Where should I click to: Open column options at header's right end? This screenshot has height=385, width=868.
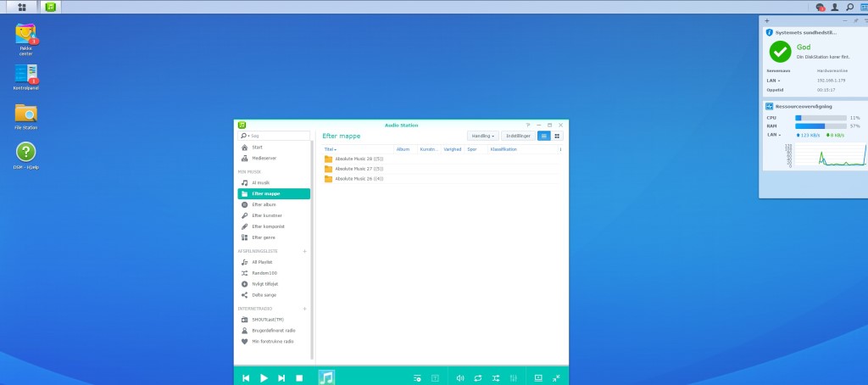[561, 149]
